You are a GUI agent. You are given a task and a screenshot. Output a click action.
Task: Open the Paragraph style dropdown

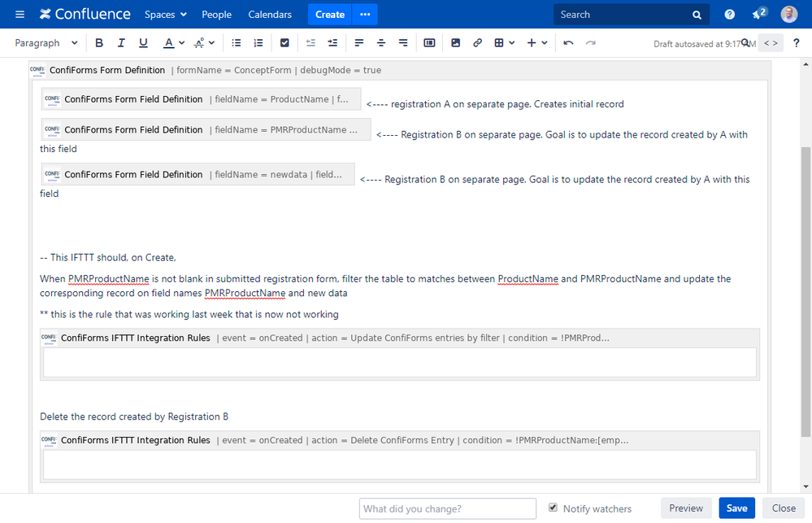(x=46, y=43)
